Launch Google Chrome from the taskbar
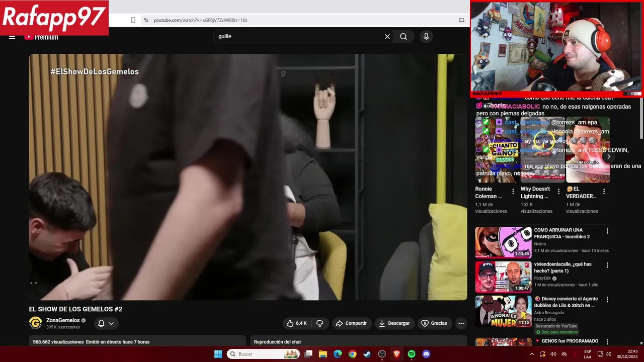 (x=352, y=354)
